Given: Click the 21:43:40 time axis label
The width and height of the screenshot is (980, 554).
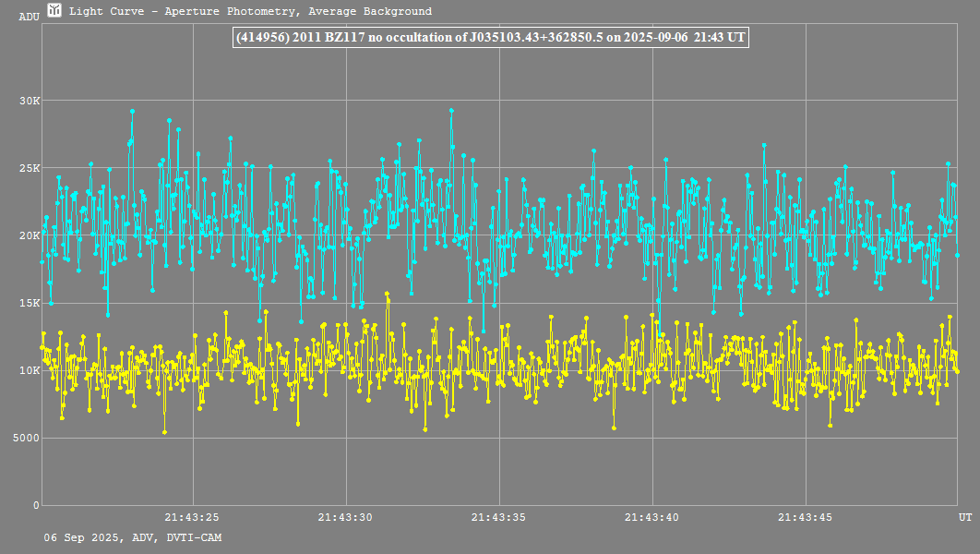Looking at the screenshot, I should tap(652, 517).
